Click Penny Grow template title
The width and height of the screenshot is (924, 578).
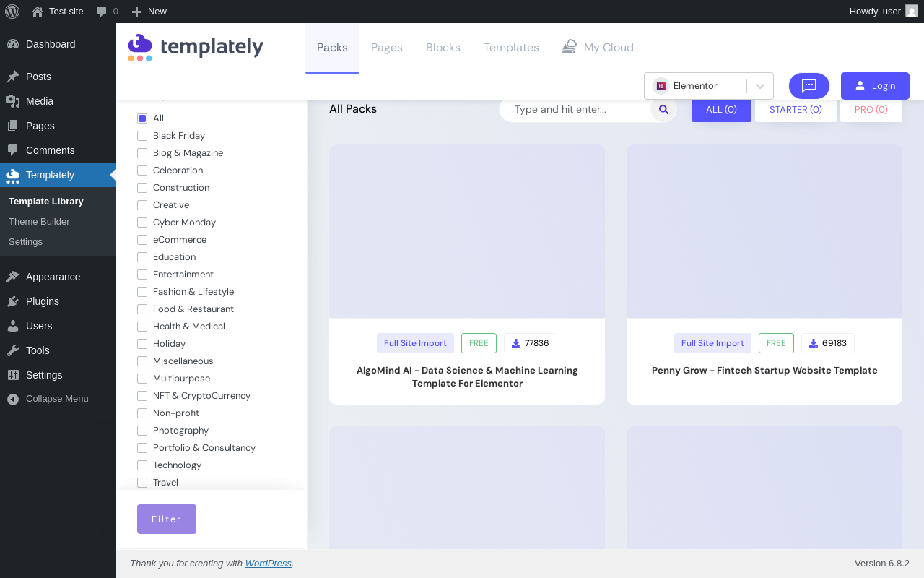pyautogui.click(x=764, y=371)
